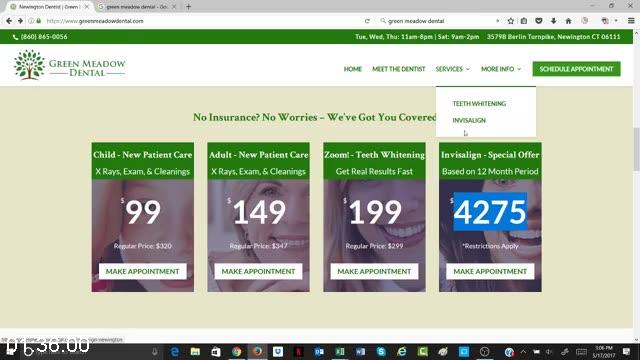Open the Firefox hamburger menu
This screenshot has height=360, width=640.
(x=631, y=21)
